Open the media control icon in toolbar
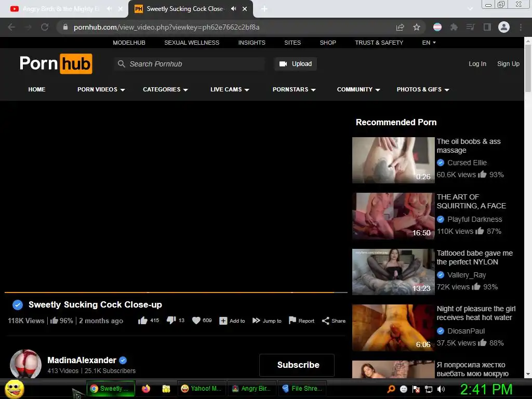 [x=470, y=27]
